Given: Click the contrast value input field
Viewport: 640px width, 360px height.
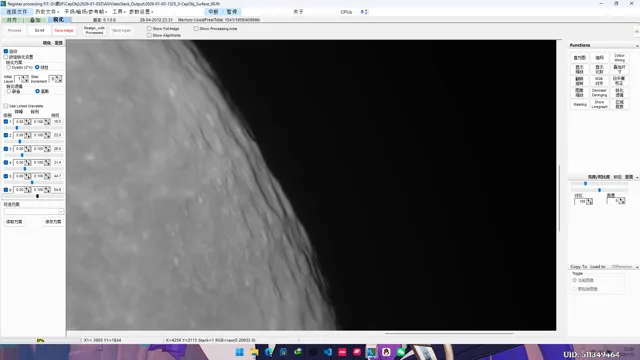Looking at the screenshot, I should [581, 201].
